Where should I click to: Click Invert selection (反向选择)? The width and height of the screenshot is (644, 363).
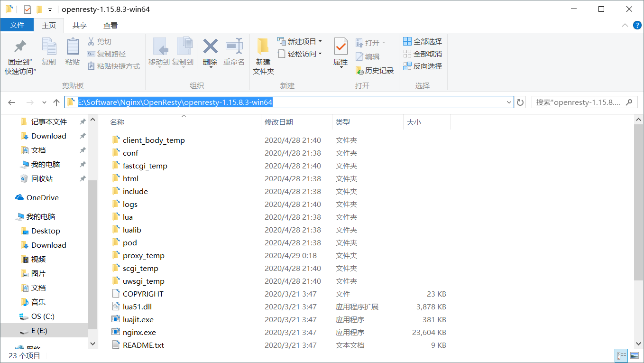click(423, 66)
